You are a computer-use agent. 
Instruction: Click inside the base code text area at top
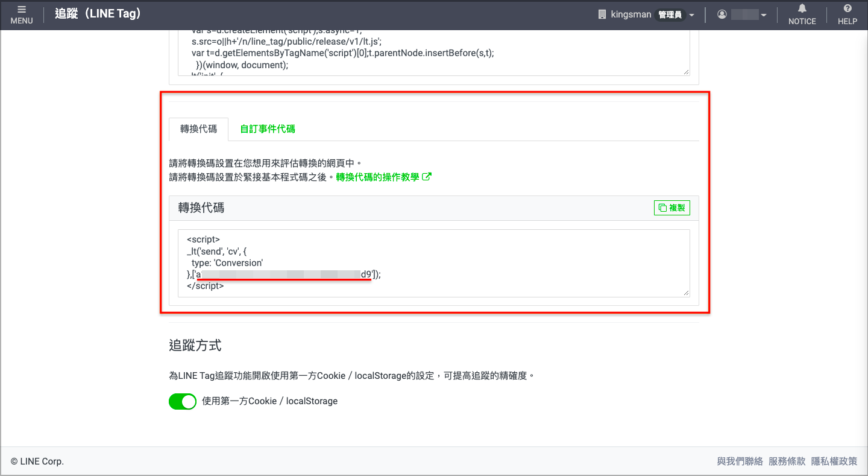pos(434,53)
